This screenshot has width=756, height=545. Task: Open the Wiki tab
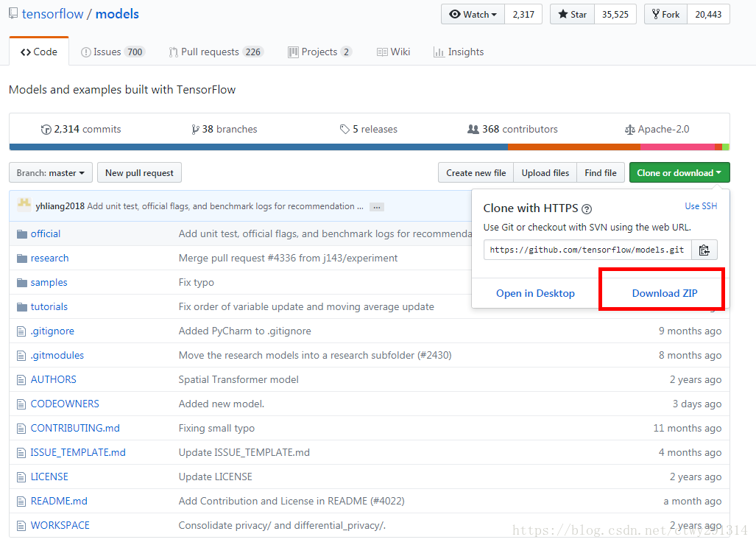(393, 52)
